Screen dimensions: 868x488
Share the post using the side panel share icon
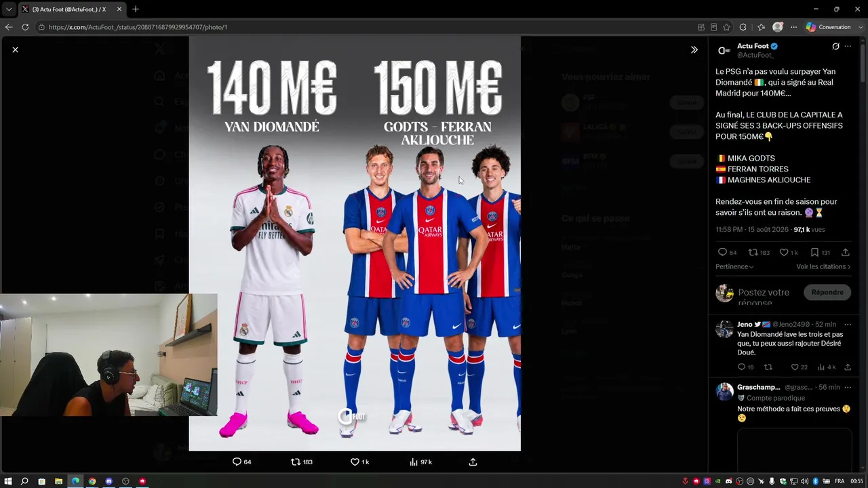846,252
